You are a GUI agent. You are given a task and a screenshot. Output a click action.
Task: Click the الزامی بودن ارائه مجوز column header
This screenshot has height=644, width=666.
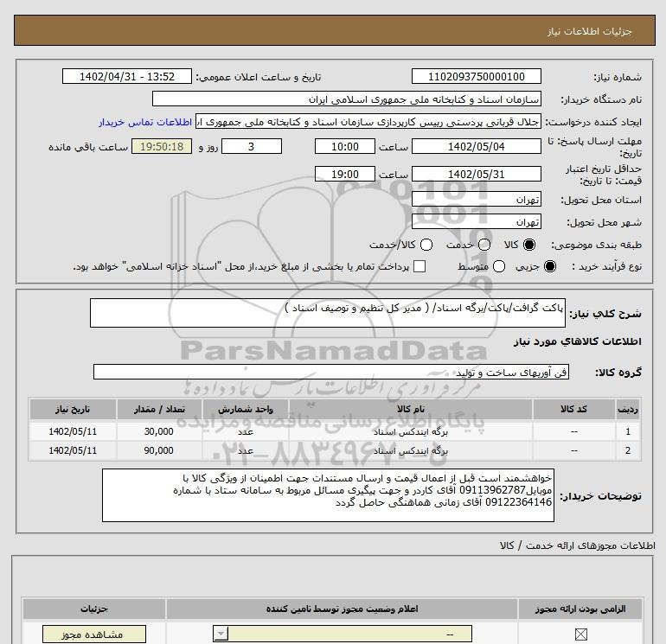click(x=580, y=609)
